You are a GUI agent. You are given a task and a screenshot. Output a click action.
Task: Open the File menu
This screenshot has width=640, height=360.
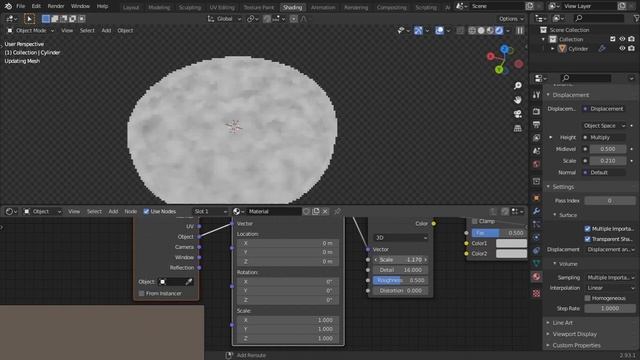(x=20, y=6)
